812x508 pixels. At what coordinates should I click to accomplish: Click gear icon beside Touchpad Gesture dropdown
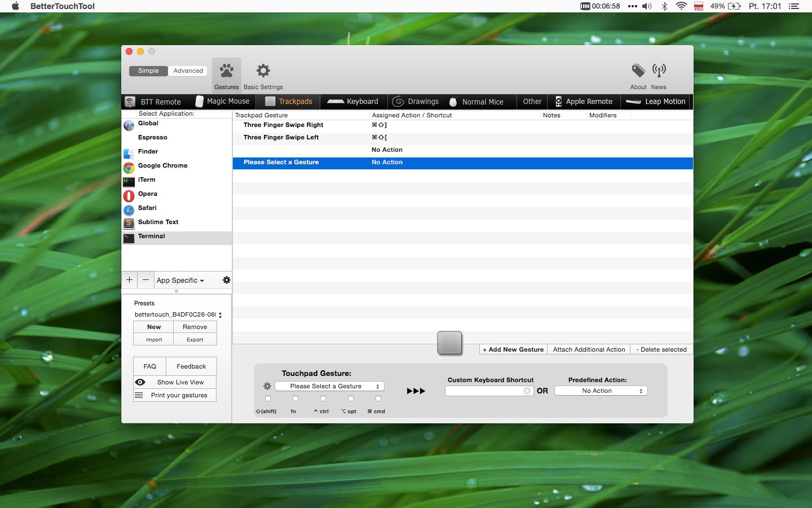coord(267,386)
